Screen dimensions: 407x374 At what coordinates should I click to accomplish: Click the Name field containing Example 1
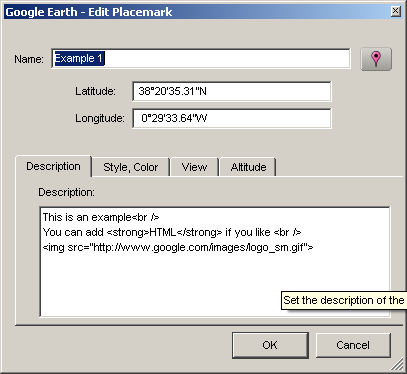click(201, 59)
